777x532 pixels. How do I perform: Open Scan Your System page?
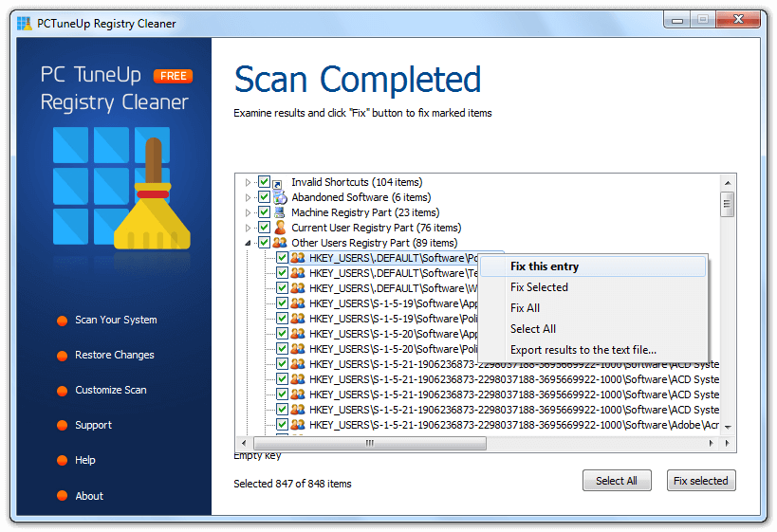pos(116,320)
